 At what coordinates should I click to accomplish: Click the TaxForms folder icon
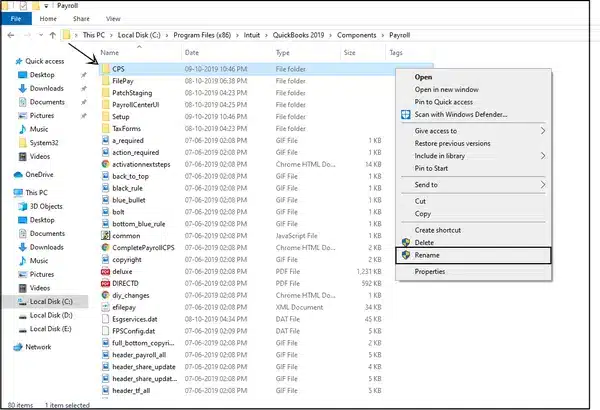click(x=106, y=128)
